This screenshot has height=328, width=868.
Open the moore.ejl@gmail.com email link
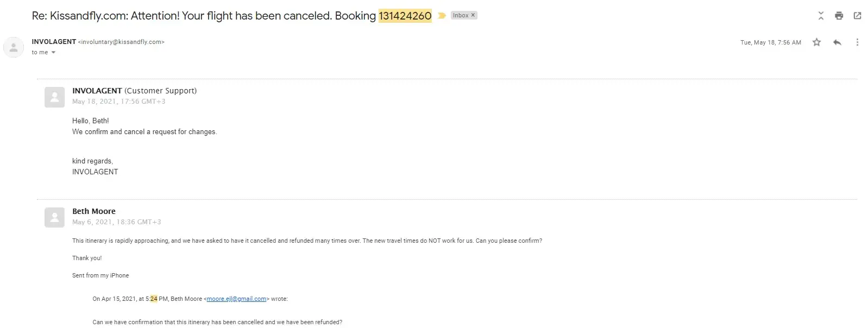[236, 299]
